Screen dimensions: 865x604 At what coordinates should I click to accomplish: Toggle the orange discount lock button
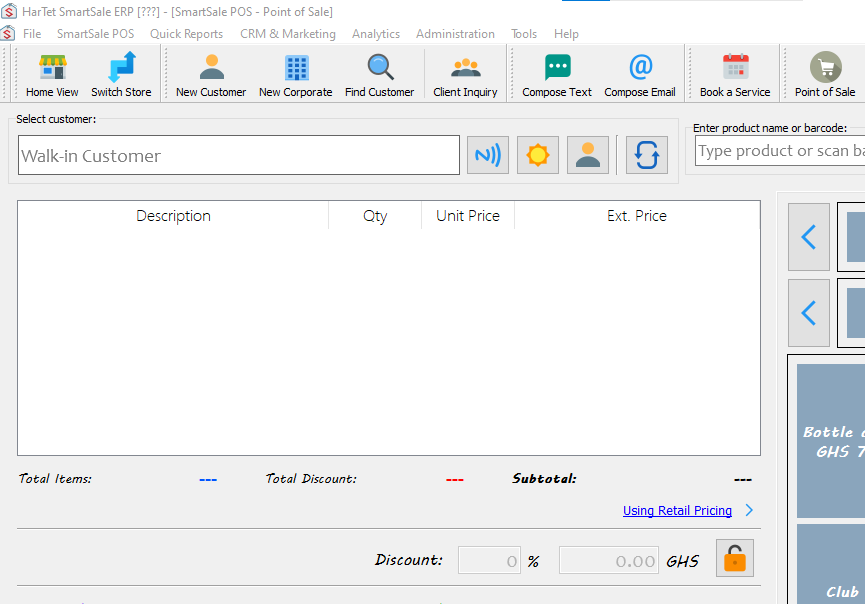point(735,559)
